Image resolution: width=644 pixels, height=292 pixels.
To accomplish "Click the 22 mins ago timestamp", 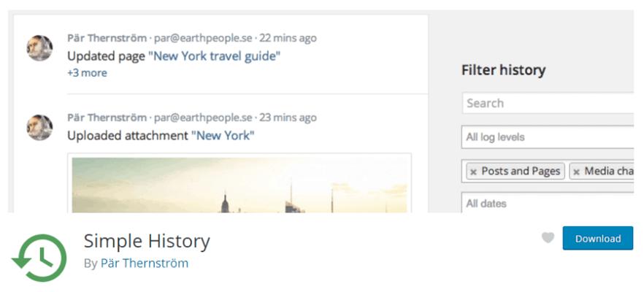I will pyautogui.click(x=288, y=38).
